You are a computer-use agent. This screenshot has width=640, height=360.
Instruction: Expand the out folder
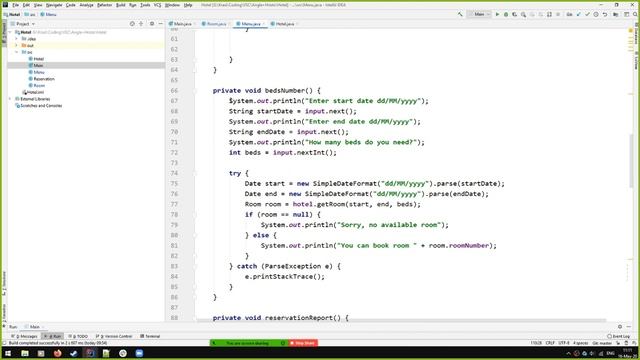coord(16,45)
